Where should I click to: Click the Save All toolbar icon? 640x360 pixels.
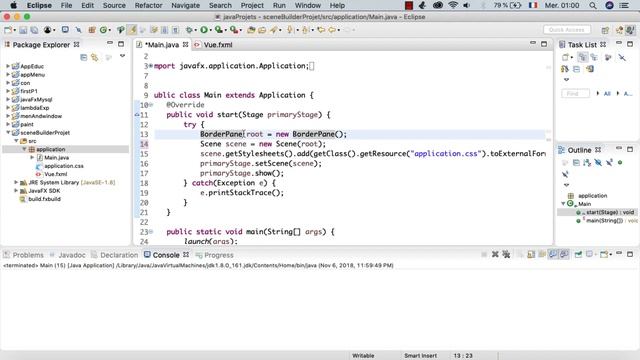pyautogui.click(x=34, y=30)
